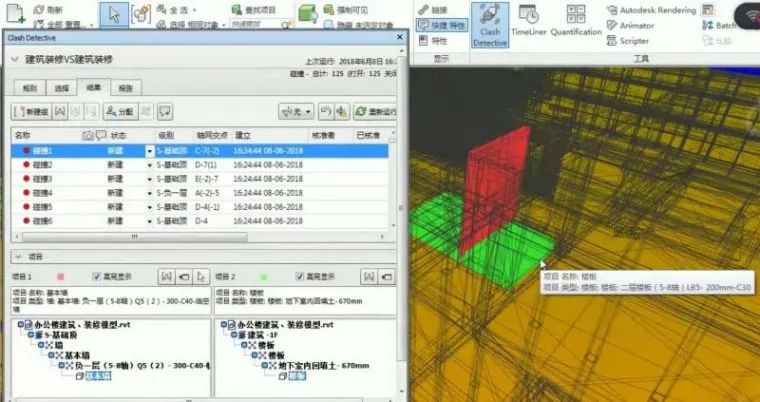The width and height of the screenshot is (760, 402).
Task: Click the group selected clashes [A] icon
Action: (60, 112)
